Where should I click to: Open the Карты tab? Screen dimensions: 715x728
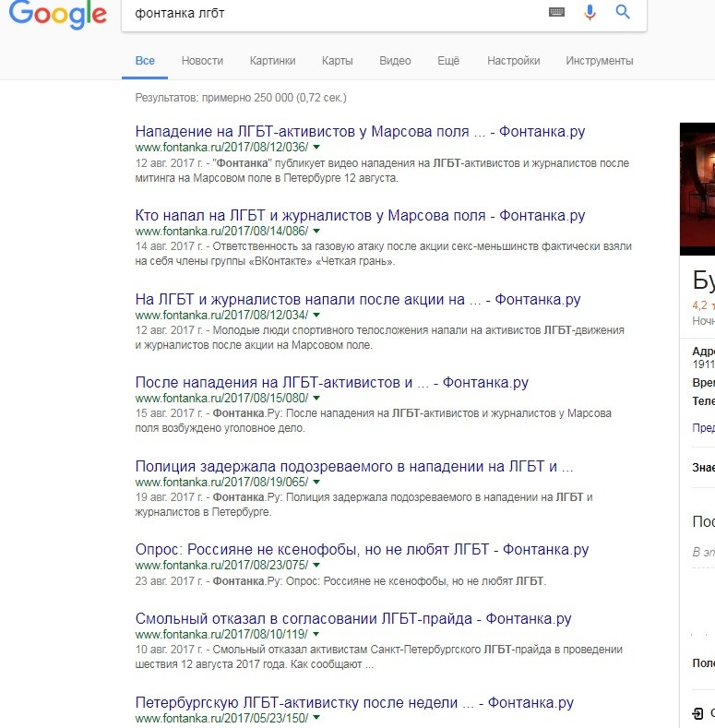tap(337, 61)
